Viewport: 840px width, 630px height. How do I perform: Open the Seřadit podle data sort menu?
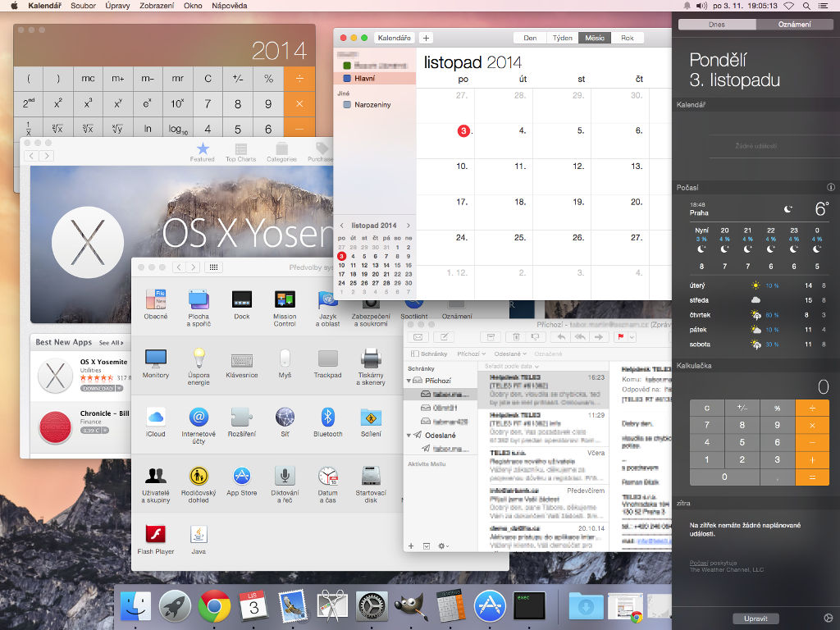[x=512, y=367]
